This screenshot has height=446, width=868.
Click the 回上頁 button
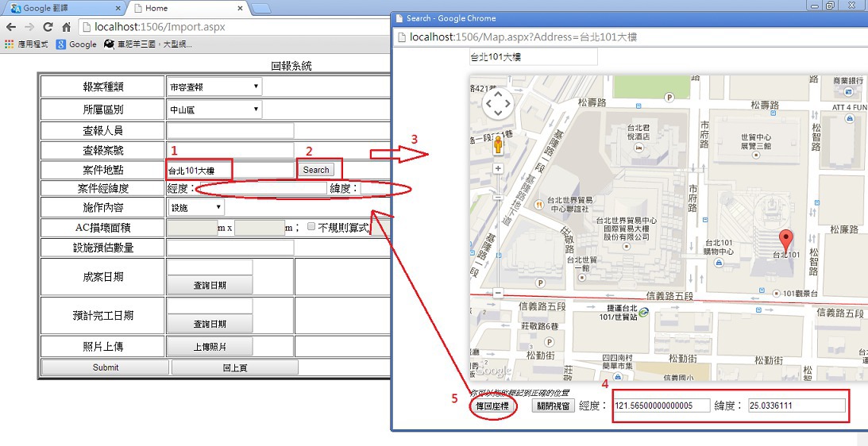[235, 367]
